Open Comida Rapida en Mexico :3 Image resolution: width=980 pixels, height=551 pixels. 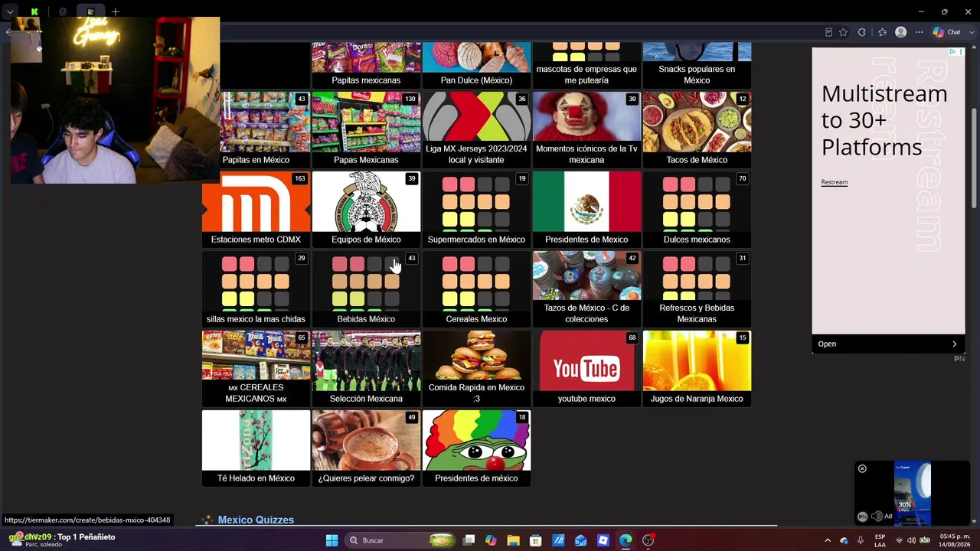(x=476, y=368)
